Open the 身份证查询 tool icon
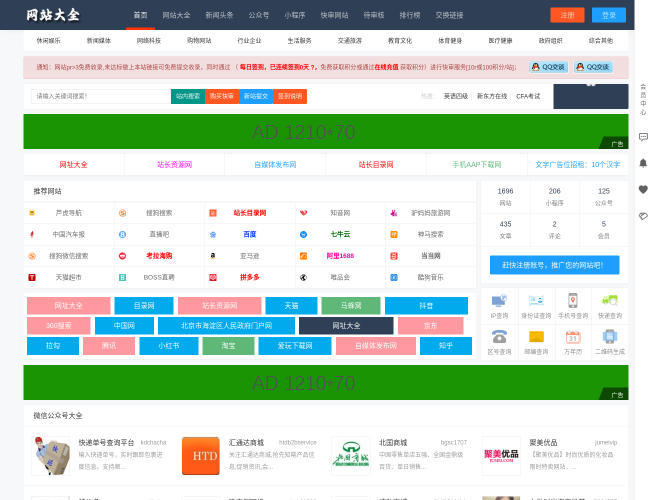 pyautogui.click(x=536, y=301)
